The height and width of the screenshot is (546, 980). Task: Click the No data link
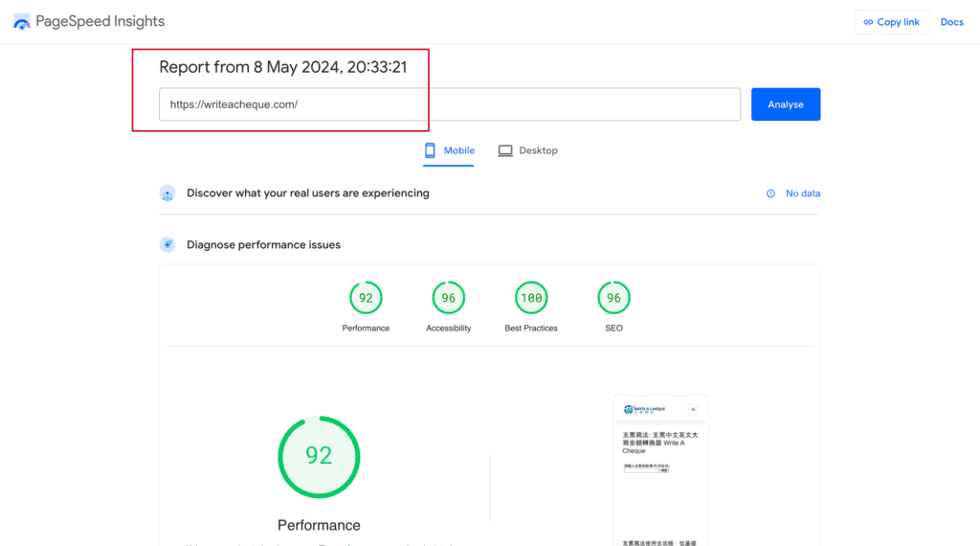pos(803,193)
